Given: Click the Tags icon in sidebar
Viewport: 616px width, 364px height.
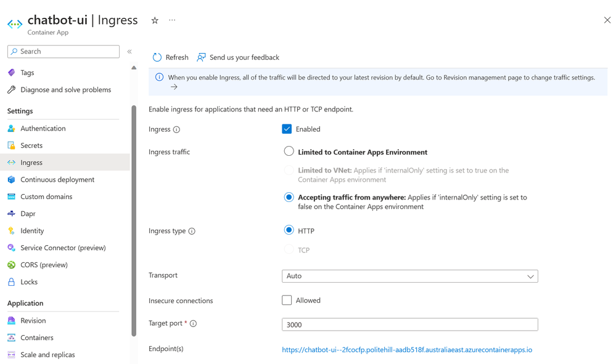Looking at the screenshot, I should point(11,73).
